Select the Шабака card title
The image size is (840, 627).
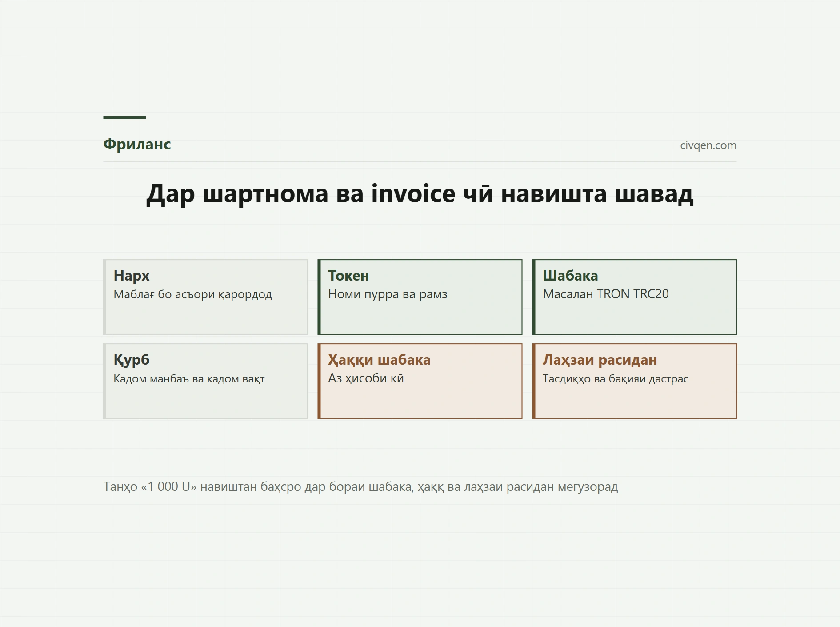click(x=570, y=276)
